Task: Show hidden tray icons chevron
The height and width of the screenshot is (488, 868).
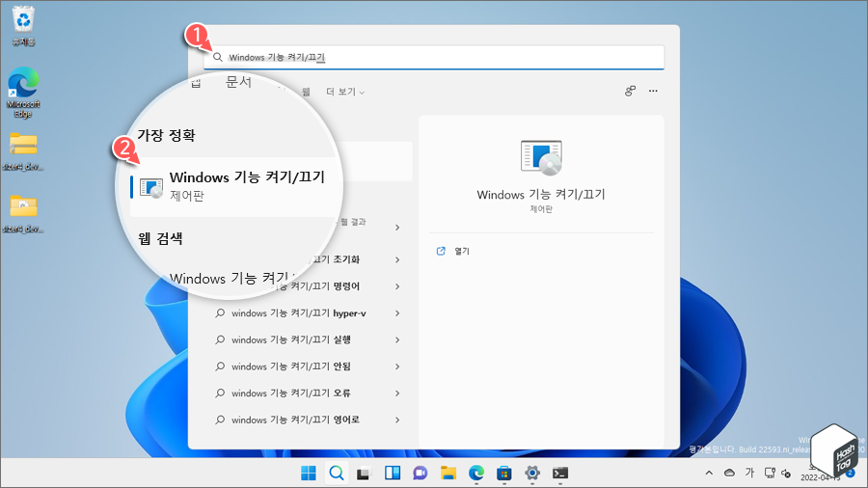Action: coord(709,474)
